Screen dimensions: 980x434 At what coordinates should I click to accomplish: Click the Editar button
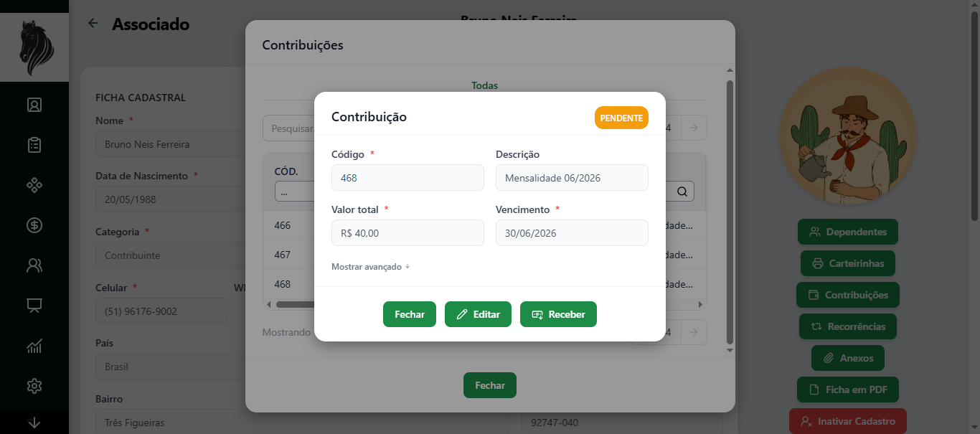pyautogui.click(x=478, y=314)
